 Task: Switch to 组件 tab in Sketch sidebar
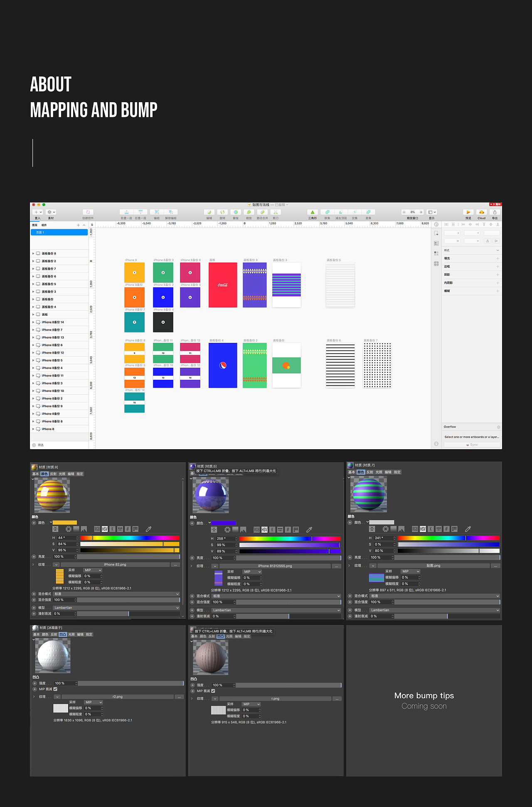click(44, 225)
